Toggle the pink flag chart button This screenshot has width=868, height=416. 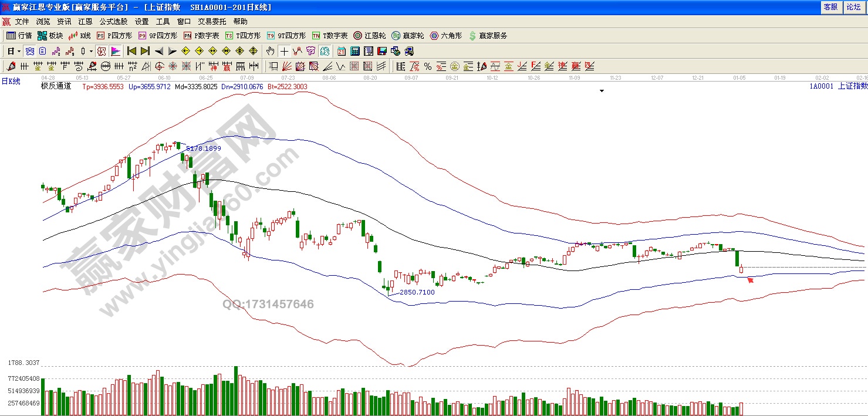point(115,51)
